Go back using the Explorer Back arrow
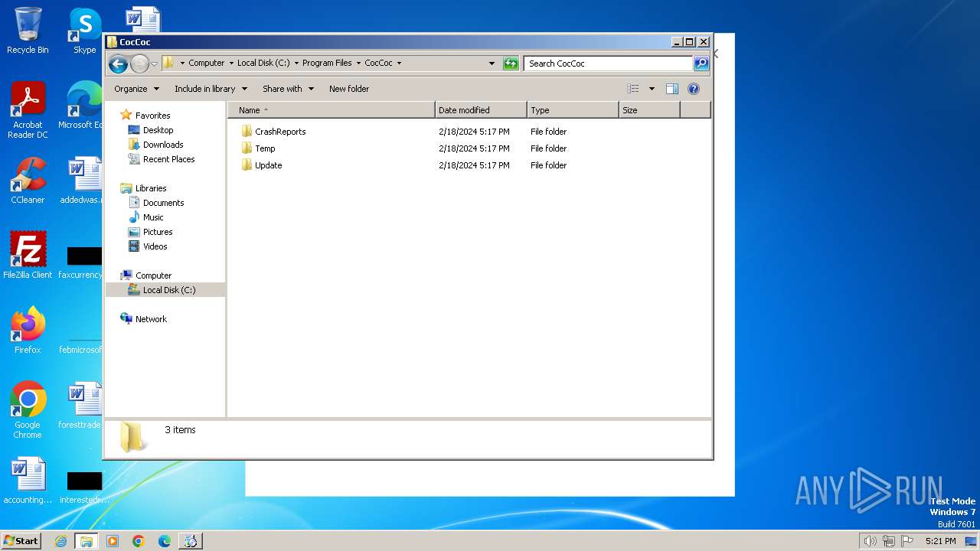The image size is (980, 551). (118, 64)
